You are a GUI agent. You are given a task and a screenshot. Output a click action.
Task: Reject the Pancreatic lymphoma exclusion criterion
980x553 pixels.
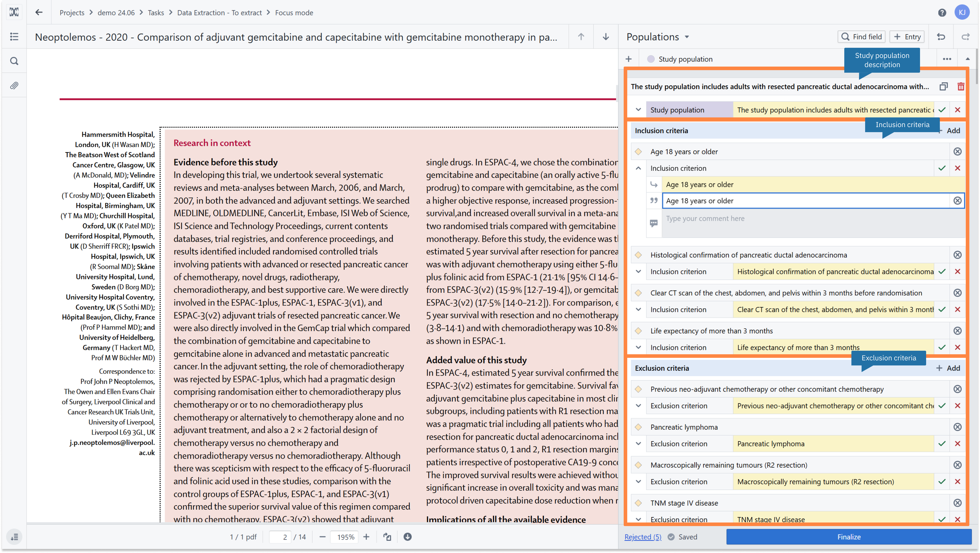957,443
